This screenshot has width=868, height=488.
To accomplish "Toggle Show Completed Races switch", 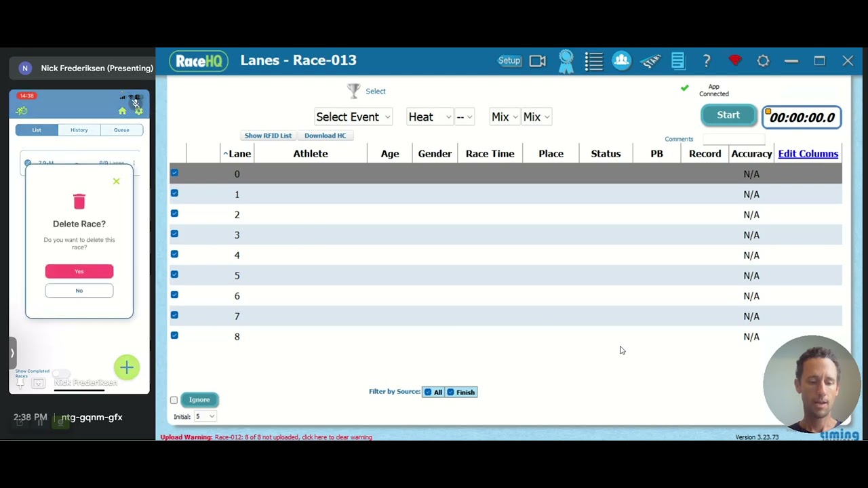I will coord(61,373).
